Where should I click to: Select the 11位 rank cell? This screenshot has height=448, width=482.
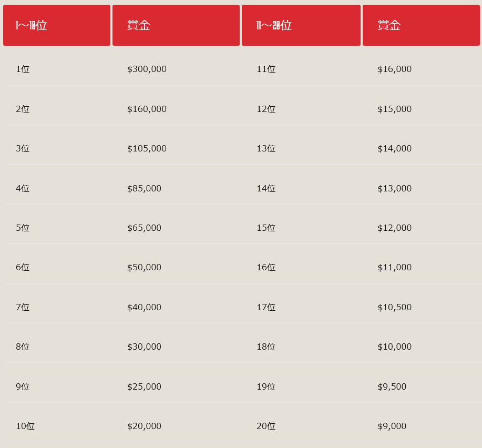point(266,69)
